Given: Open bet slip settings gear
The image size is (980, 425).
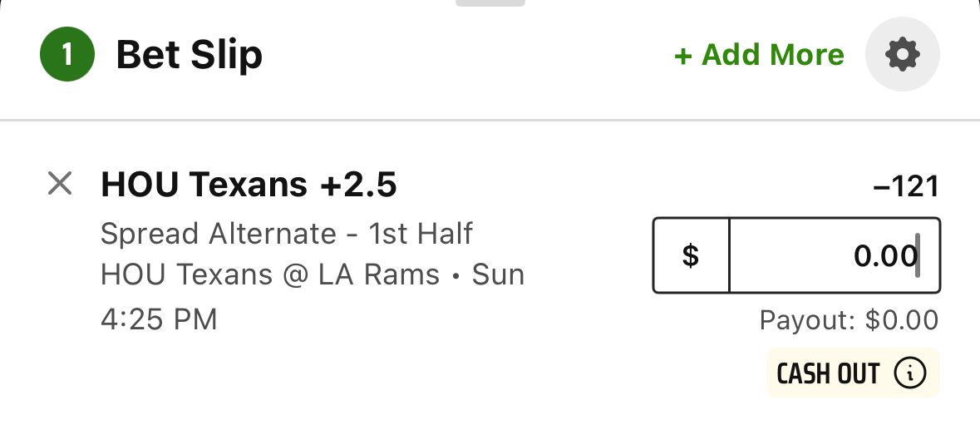Looking at the screenshot, I should [x=902, y=54].
